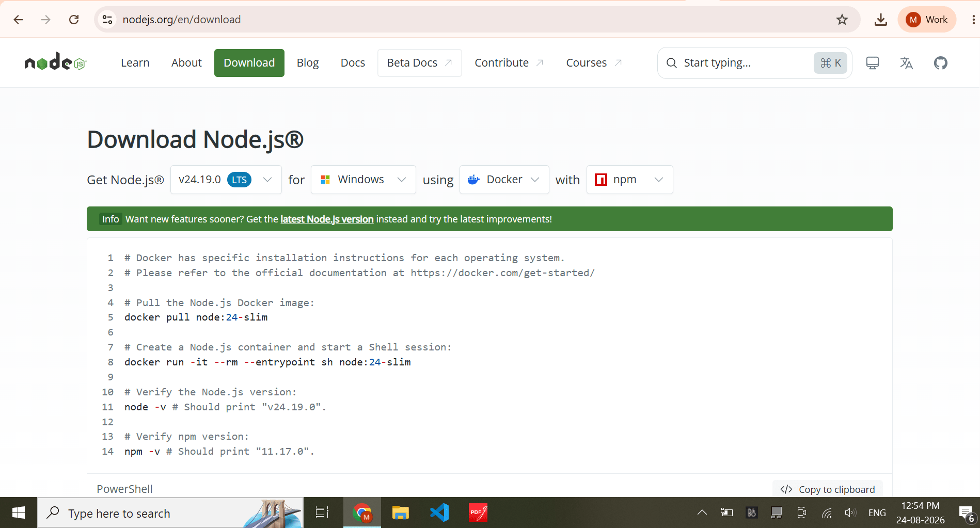Open the volume speaker tray icon
The image size is (980, 528).
pos(850,513)
